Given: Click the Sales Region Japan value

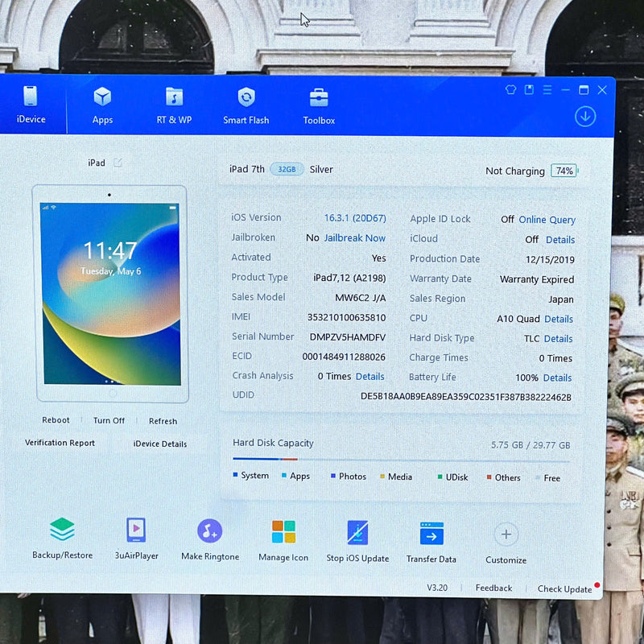Looking at the screenshot, I should (561, 299).
